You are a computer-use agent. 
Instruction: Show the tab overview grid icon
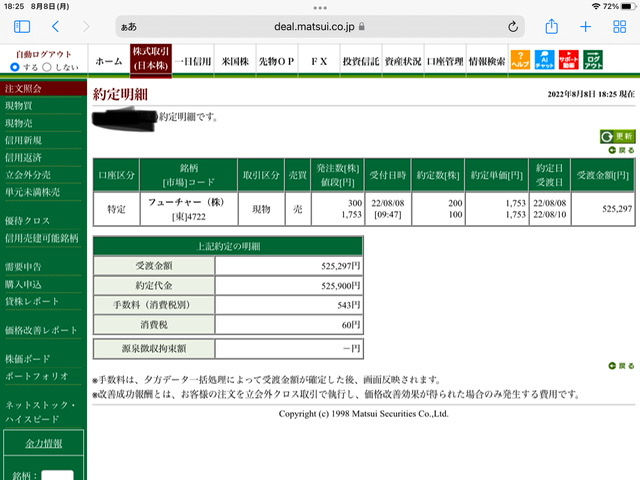[620, 27]
